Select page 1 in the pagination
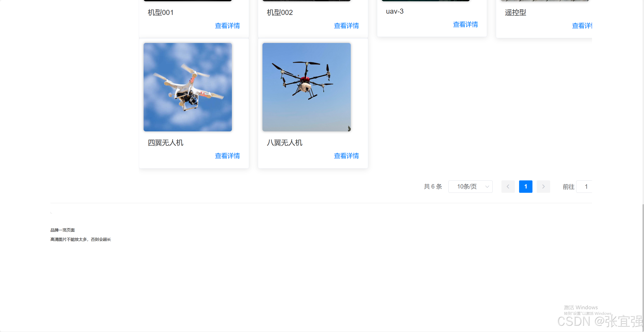Screen dimensions: 644x332 coord(526,186)
